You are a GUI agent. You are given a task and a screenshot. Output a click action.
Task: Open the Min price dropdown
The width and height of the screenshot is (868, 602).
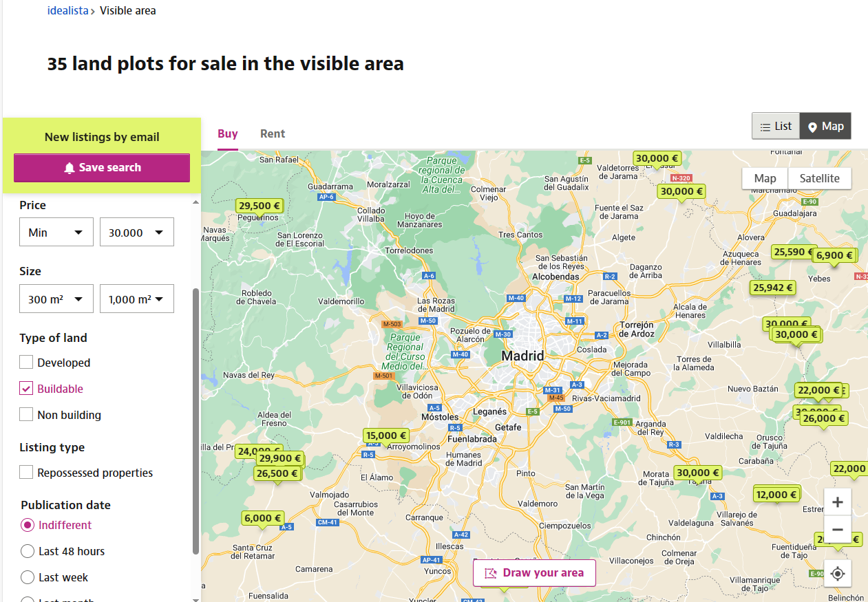pyautogui.click(x=56, y=233)
